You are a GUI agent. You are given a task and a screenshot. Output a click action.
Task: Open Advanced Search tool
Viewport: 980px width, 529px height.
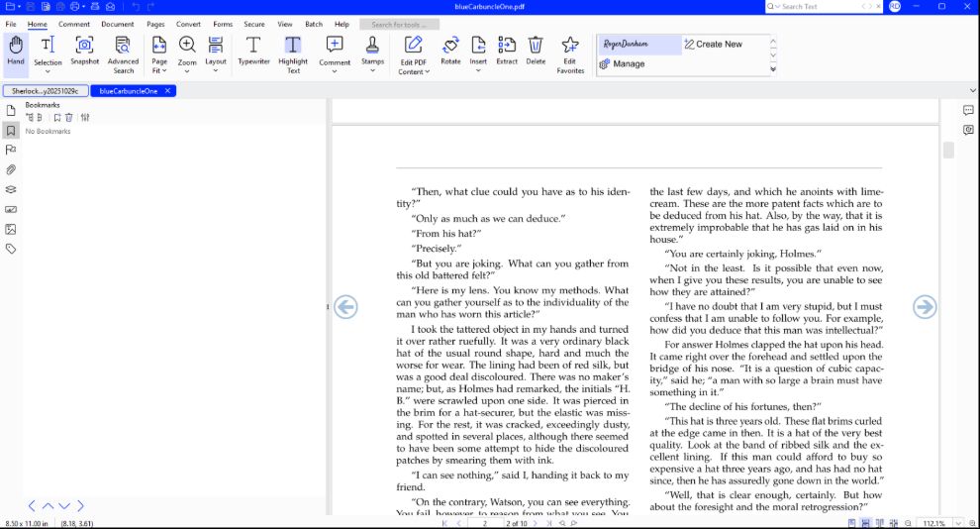tap(123, 54)
